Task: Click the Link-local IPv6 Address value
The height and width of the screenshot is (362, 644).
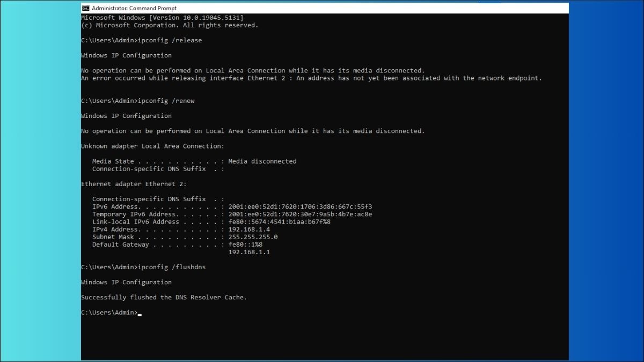Action: (x=279, y=221)
